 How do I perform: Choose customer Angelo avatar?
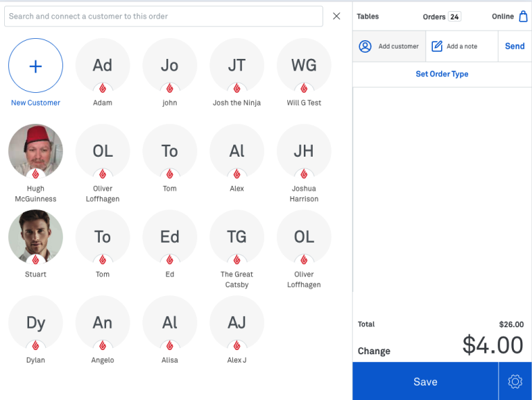(103, 323)
